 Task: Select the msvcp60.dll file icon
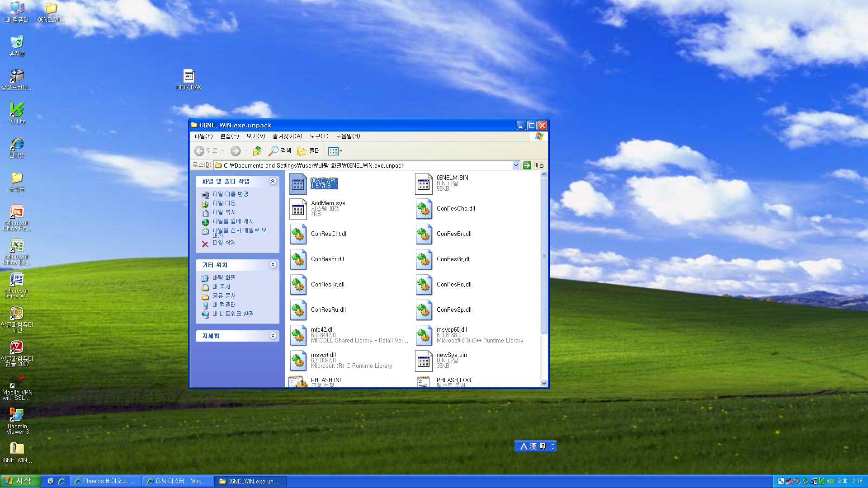pyautogui.click(x=424, y=335)
